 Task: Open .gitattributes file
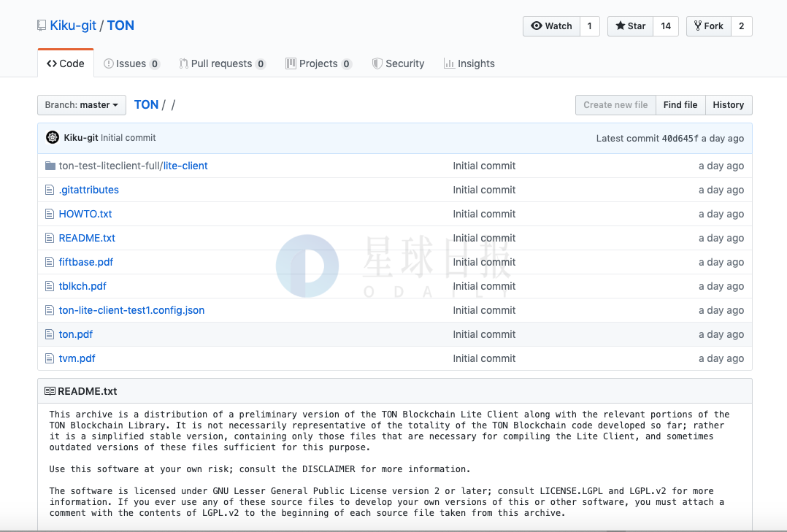[x=89, y=190]
